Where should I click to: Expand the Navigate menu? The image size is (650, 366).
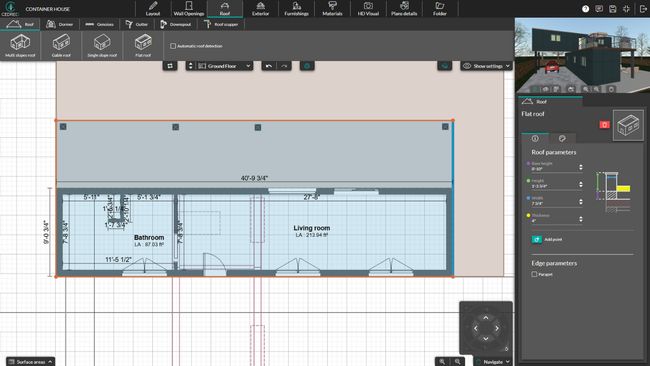click(493, 361)
